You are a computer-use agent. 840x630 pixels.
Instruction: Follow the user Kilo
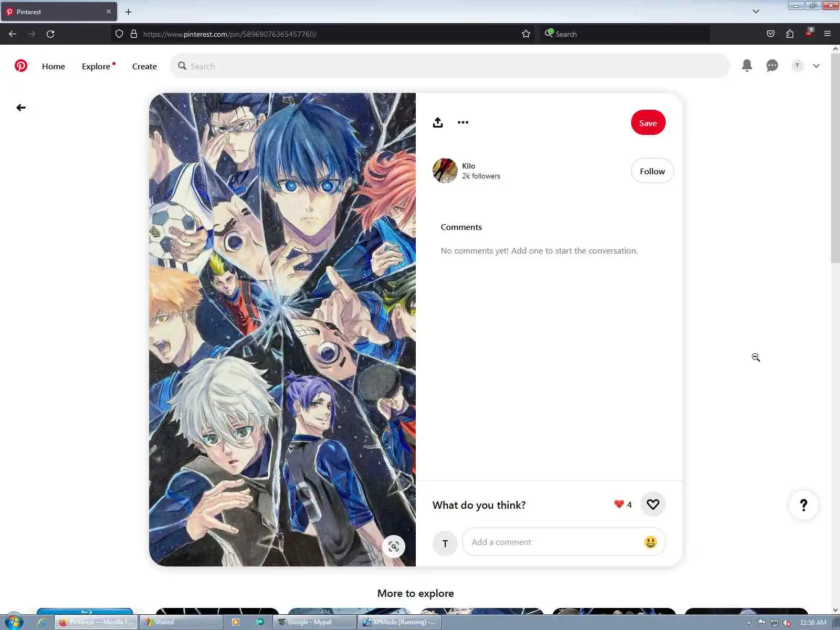[x=652, y=171]
